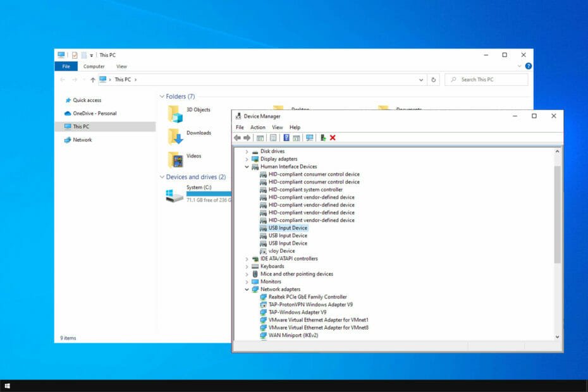
Task: Select Quick access in navigation pane
Action: [87, 100]
